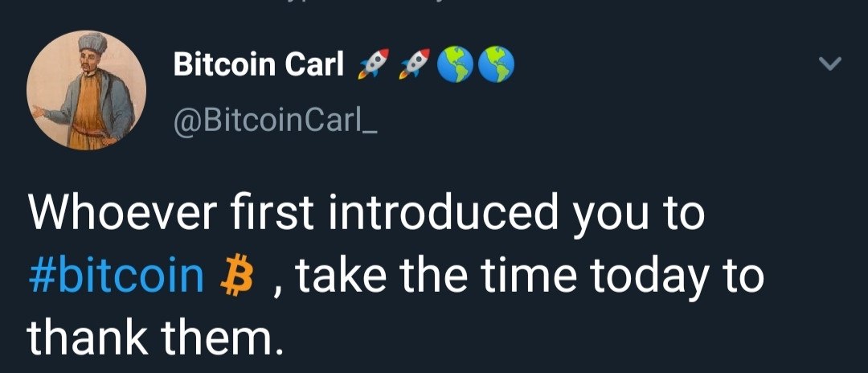Viewport: 868px width, 373px height.
Task: Click the phrase "thank them."
Action: (156, 338)
